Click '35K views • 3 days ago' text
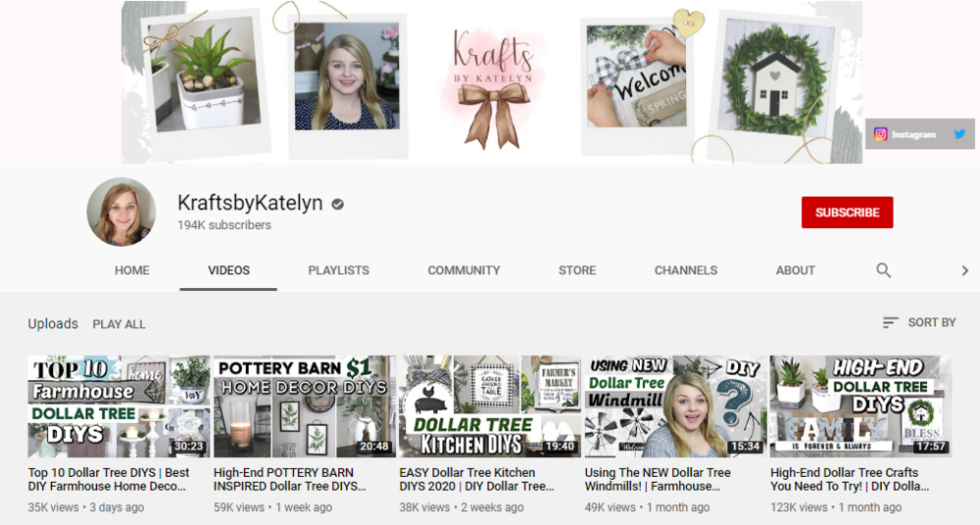Viewport: 980px width, 525px height. pos(85,507)
